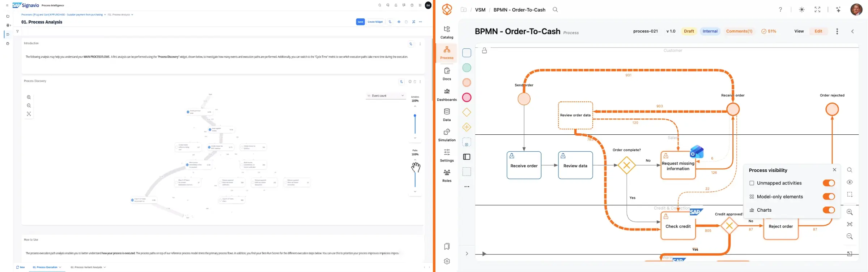Open the bookmark icon in the sidebar
Image resolution: width=868 pixels, height=272 pixels.
tap(447, 246)
